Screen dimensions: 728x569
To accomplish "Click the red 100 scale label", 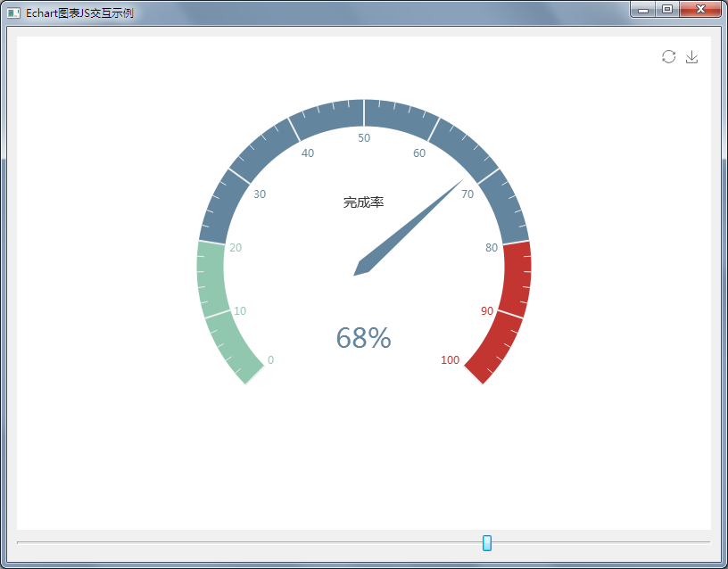I will (450, 360).
